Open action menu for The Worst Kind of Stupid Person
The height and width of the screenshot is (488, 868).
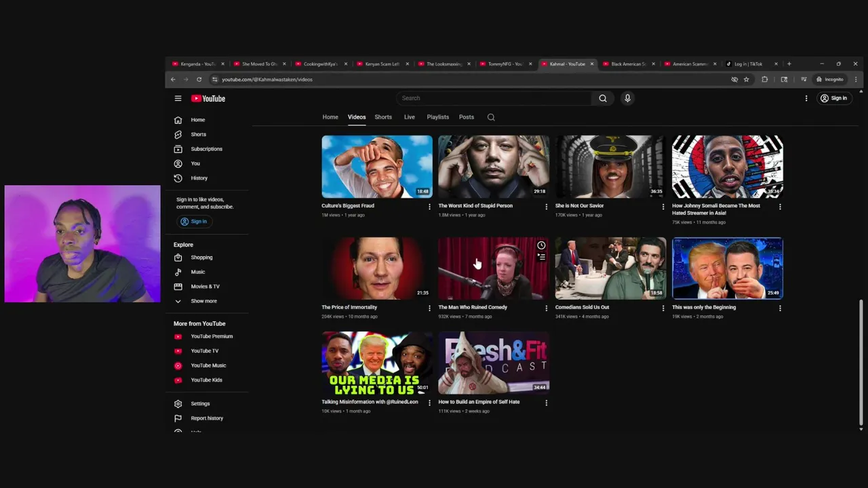(x=546, y=207)
